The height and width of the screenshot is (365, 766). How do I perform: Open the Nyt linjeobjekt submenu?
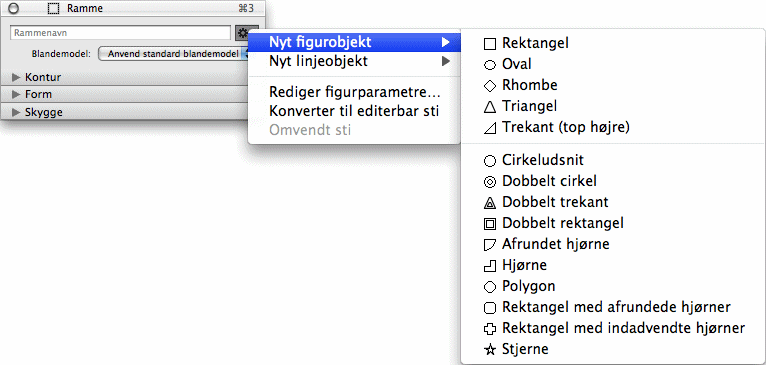(355, 62)
